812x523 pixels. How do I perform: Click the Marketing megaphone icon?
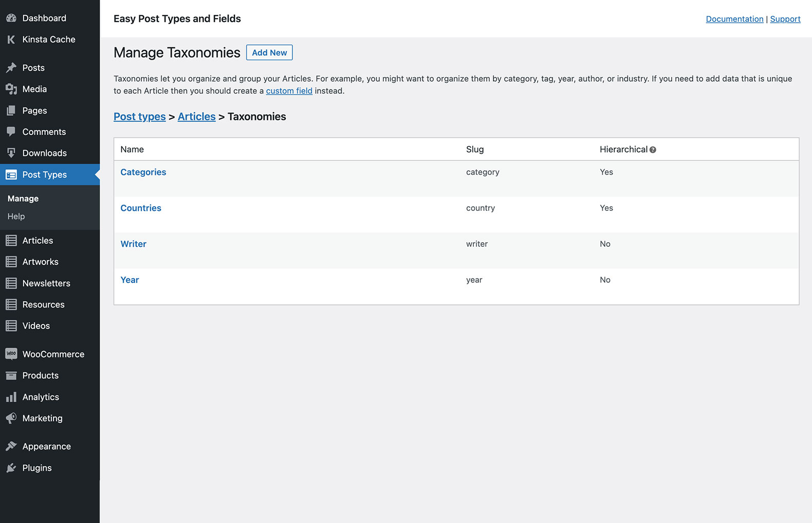tap(11, 418)
